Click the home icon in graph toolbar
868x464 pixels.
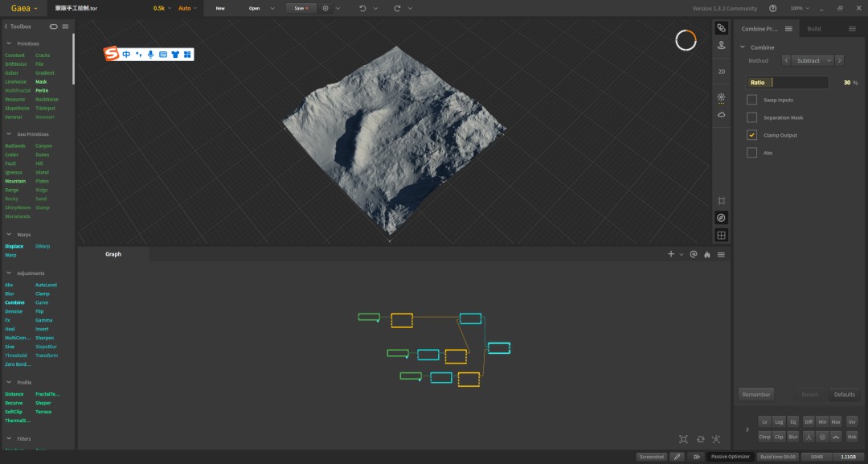[707, 255]
